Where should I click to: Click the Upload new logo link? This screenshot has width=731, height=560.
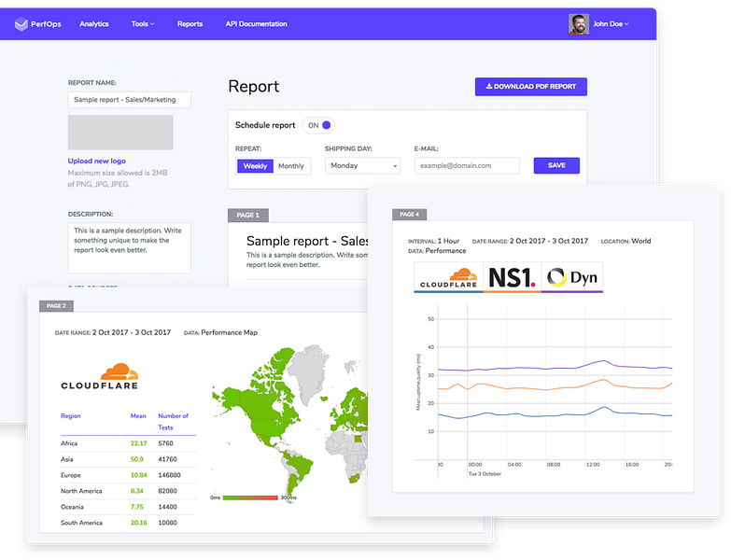[x=96, y=161]
